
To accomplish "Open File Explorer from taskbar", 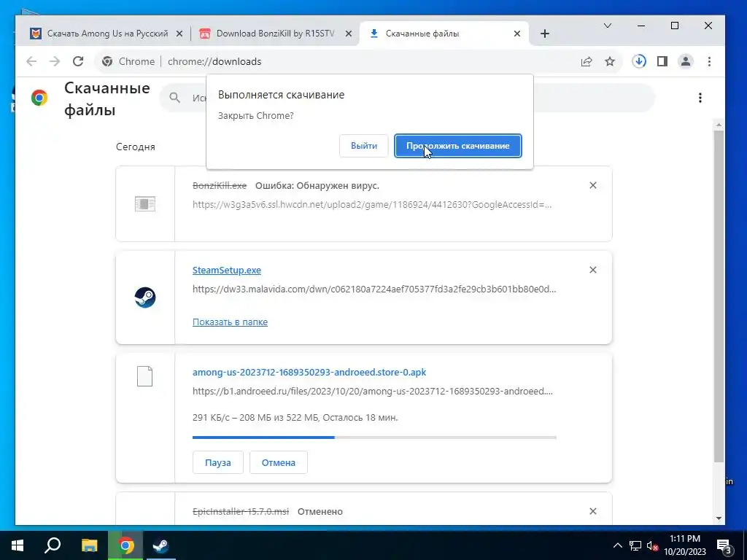I will click(89, 545).
